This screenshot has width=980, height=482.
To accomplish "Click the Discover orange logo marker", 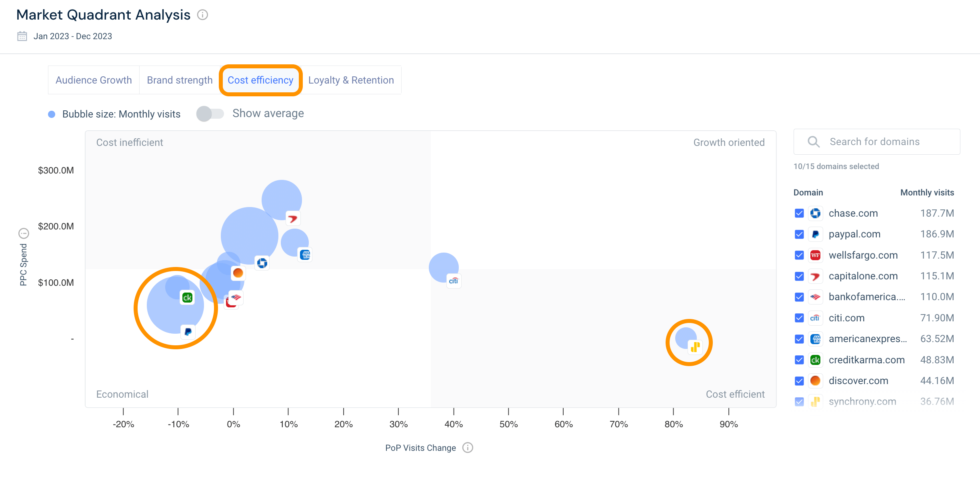I will 238,273.
